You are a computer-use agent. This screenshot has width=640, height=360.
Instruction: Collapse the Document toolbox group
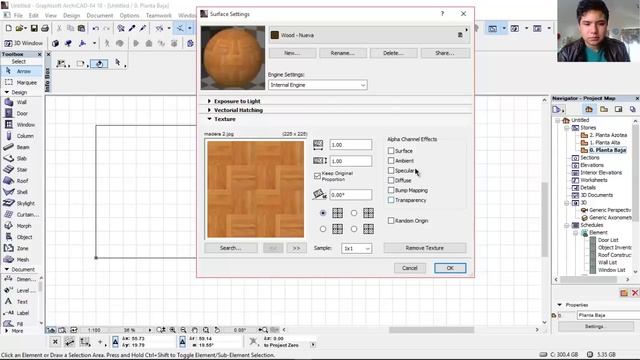7,269
